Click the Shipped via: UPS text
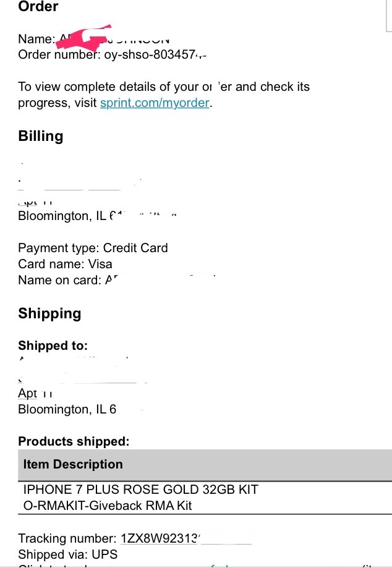392x568 pixels. coord(68,554)
